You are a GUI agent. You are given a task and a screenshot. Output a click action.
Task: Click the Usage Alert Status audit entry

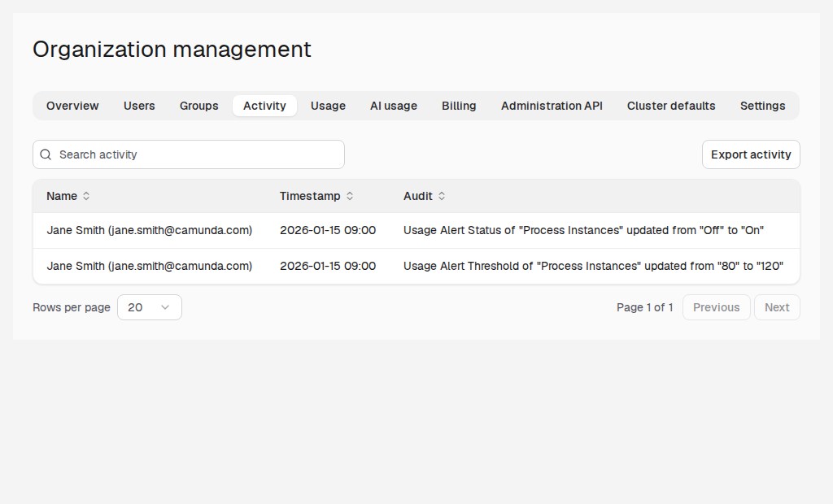583,231
